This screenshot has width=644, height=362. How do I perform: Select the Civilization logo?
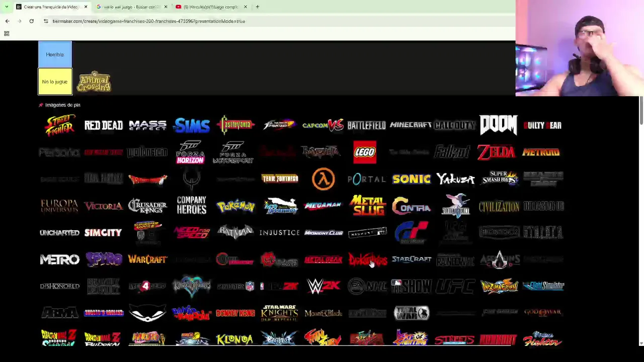coord(499,206)
